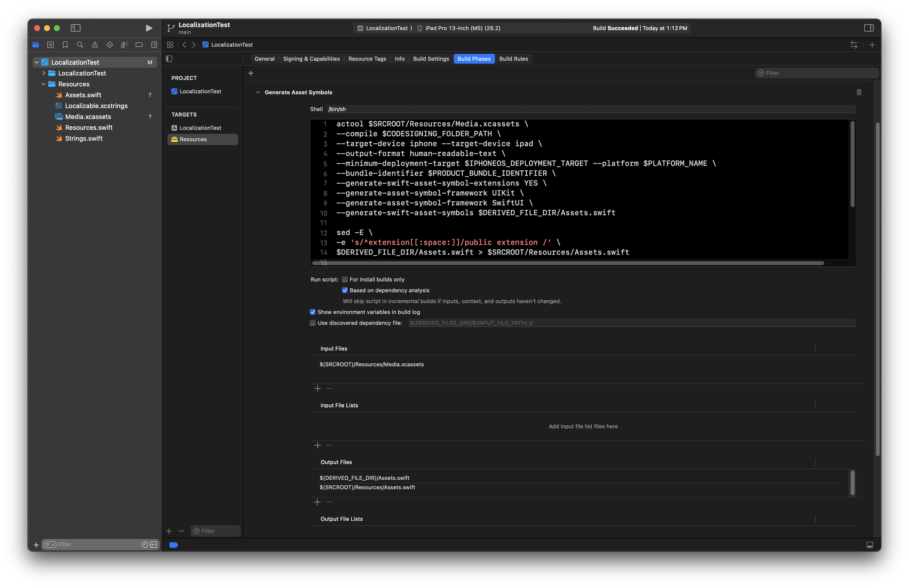Select the Resources target
Image resolution: width=909 pixels, height=588 pixels.
pyautogui.click(x=202, y=139)
